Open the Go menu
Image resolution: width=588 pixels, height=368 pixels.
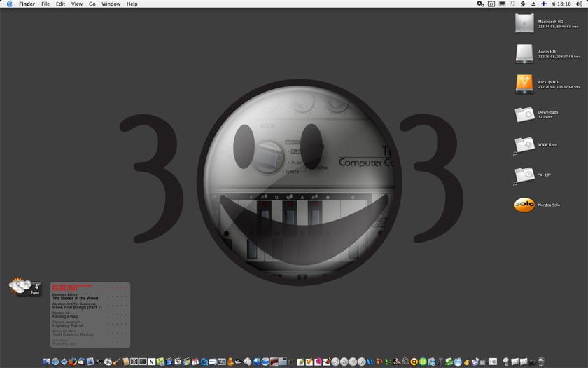(x=92, y=4)
